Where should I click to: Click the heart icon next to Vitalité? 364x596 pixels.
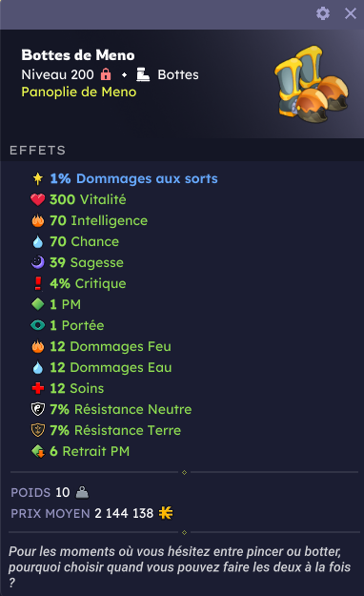[x=37, y=199]
